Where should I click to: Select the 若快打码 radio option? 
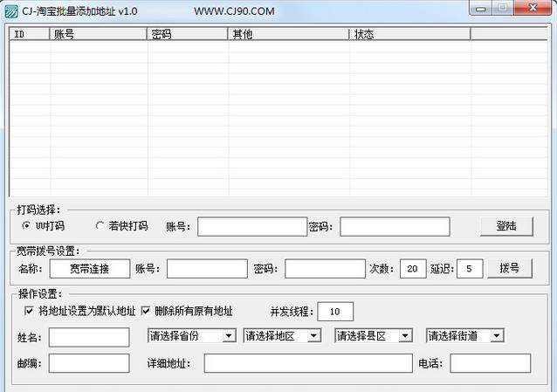[x=100, y=226]
